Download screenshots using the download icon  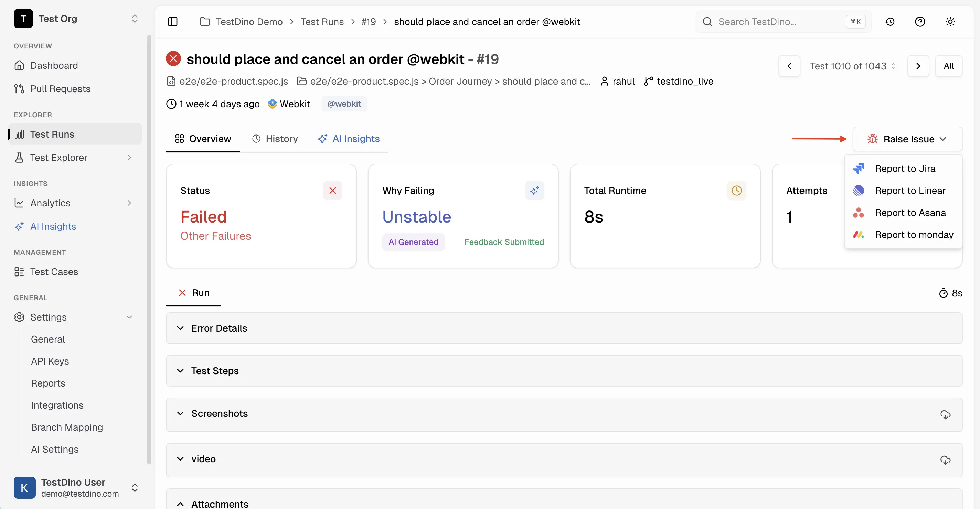(x=946, y=415)
